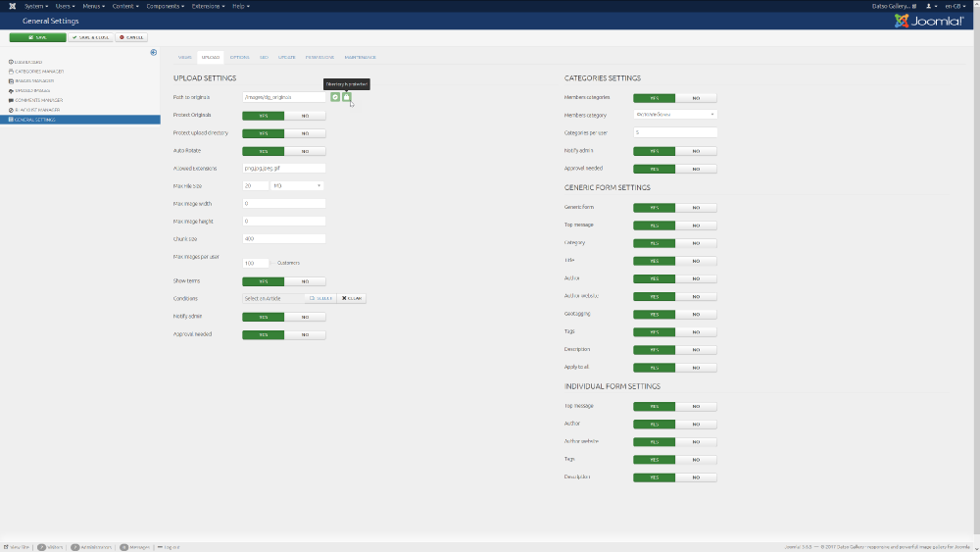Open the Dashboard sidebar item
The image size is (980, 552).
25,62
